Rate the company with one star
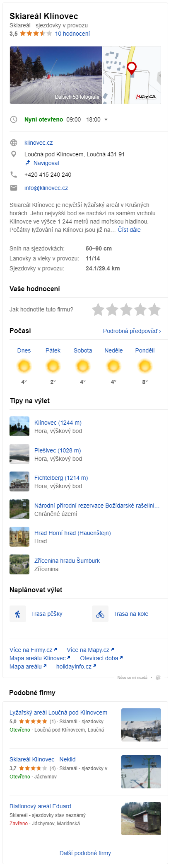The height and width of the screenshot is (868, 171). [98, 309]
